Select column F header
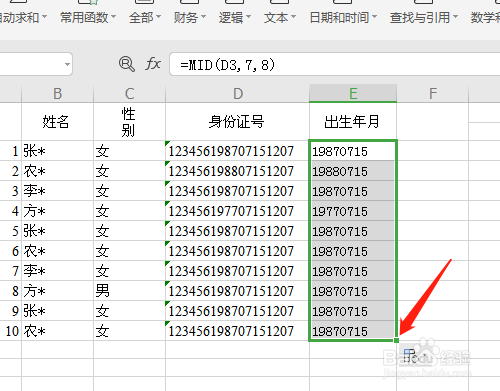The height and width of the screenshot is (391, 500). pos(433,93)
